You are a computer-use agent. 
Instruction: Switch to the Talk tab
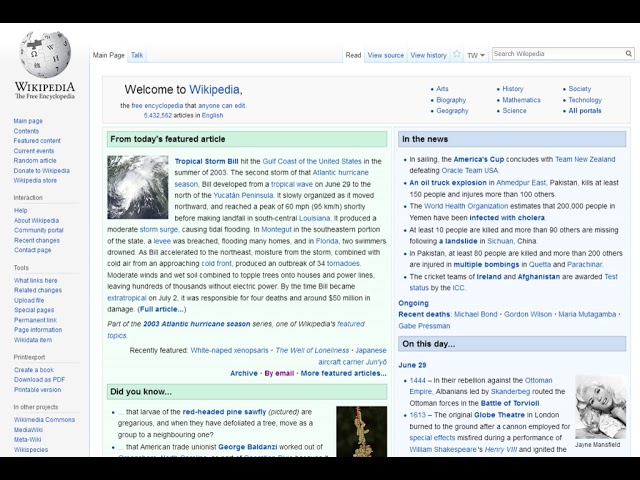click(137, 55)
